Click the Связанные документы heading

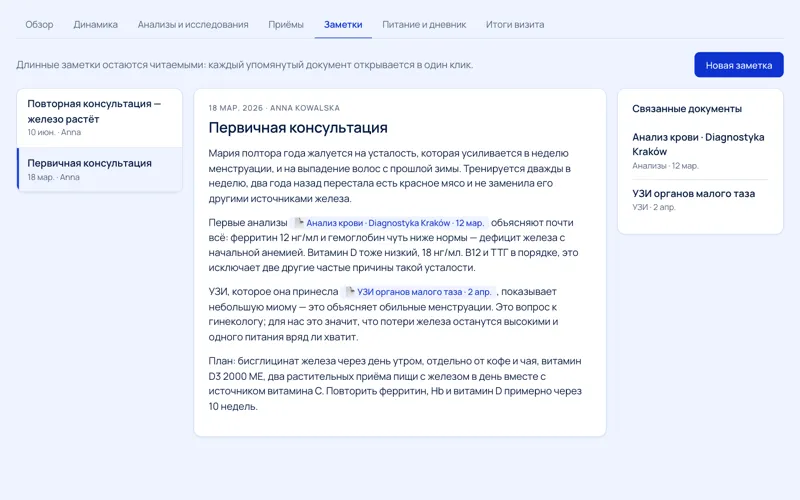click(x=687, y=109)
